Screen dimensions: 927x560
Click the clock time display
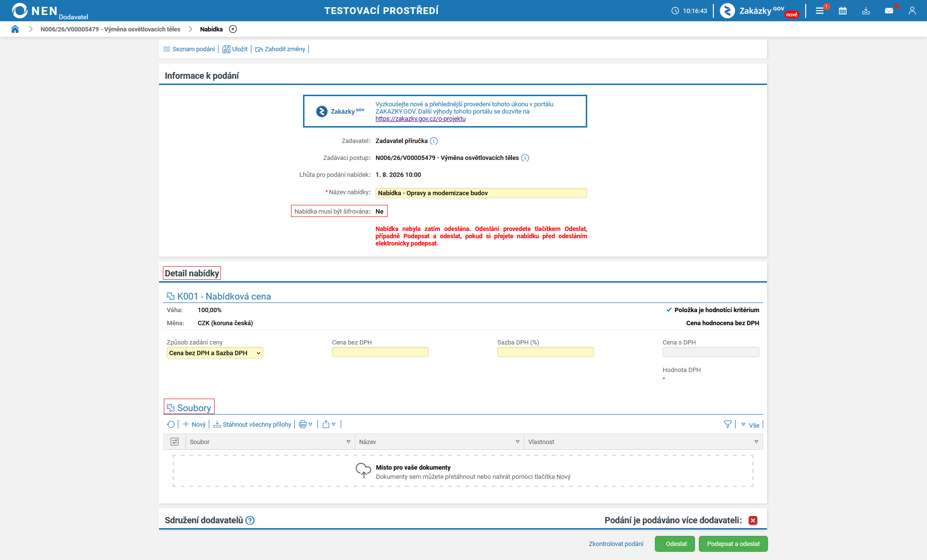tap(689, 11)
